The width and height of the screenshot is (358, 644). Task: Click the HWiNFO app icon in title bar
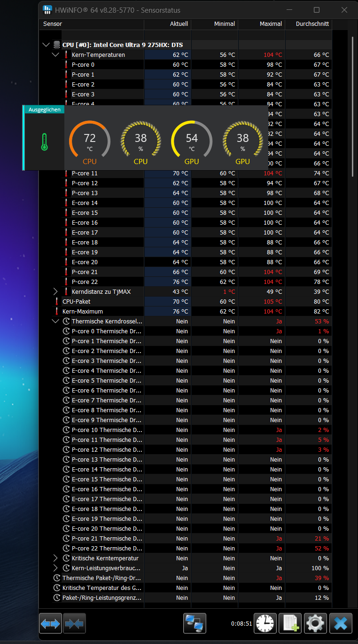(47, 10)
